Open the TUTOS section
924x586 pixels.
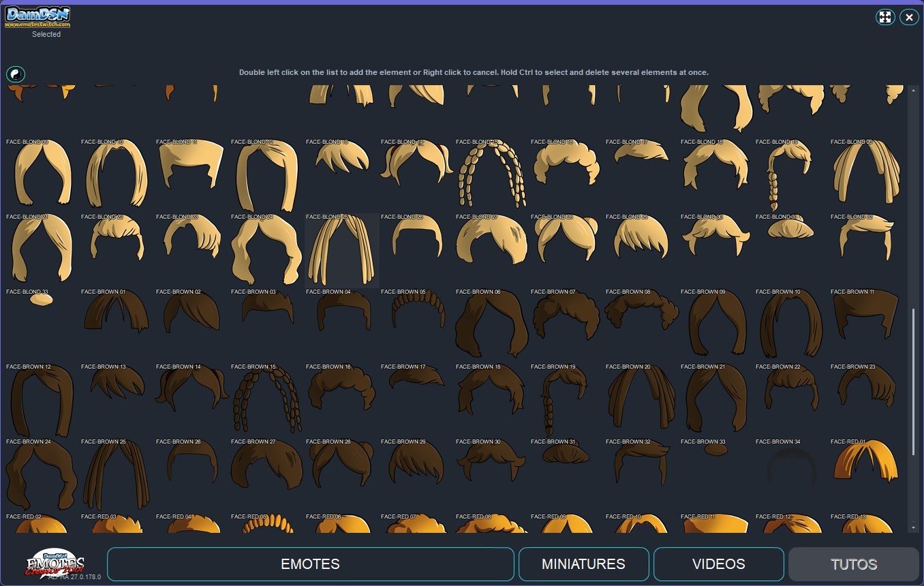pyautogui.click(x=854, y=564)
